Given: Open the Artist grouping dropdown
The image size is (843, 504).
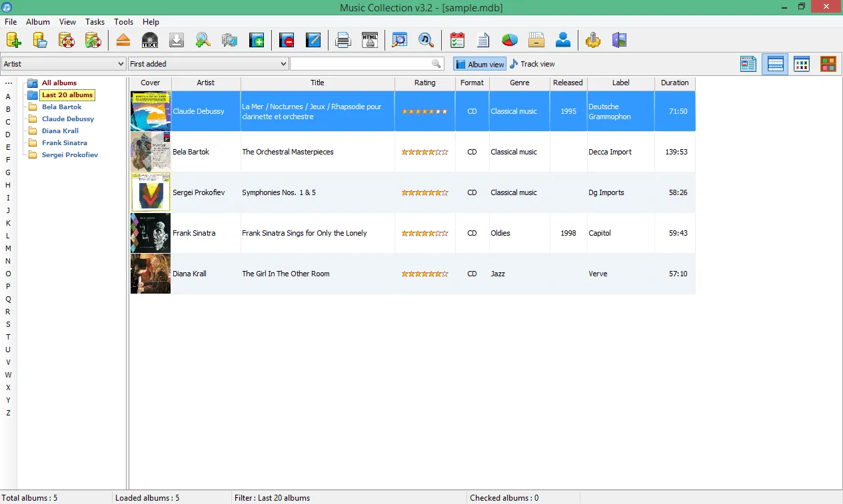Looking at the screenshot, I should point(63,64).
